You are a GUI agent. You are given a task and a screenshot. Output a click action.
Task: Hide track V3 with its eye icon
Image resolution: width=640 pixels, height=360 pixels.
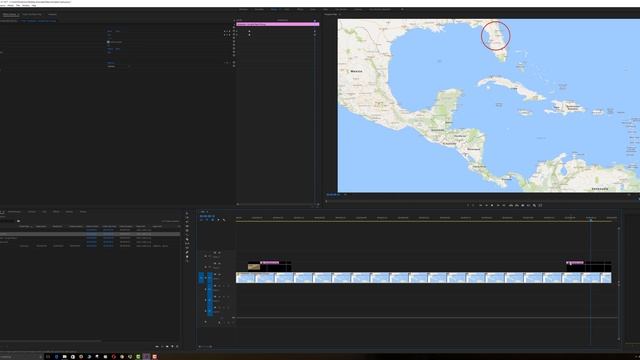coord(220,253)
